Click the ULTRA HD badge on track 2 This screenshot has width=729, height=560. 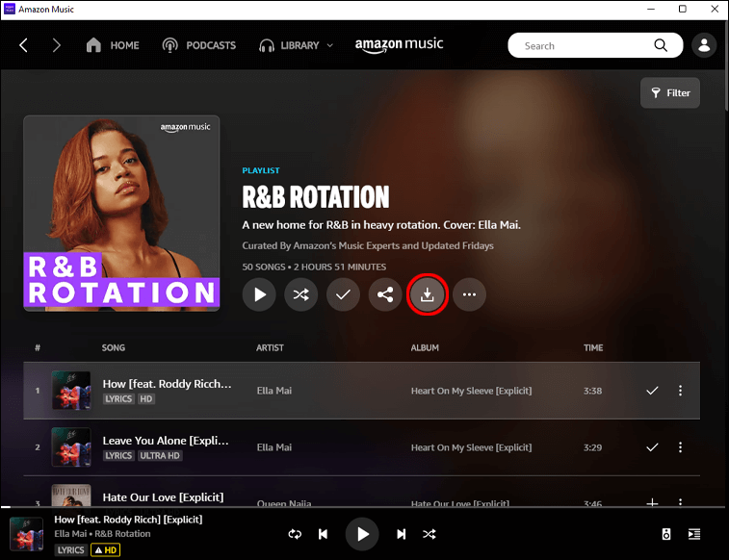(x=160, y=455)
